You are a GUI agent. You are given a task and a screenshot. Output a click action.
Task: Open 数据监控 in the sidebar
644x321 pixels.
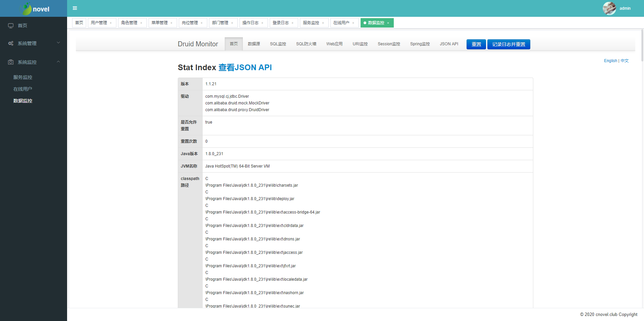click(23, 101)
